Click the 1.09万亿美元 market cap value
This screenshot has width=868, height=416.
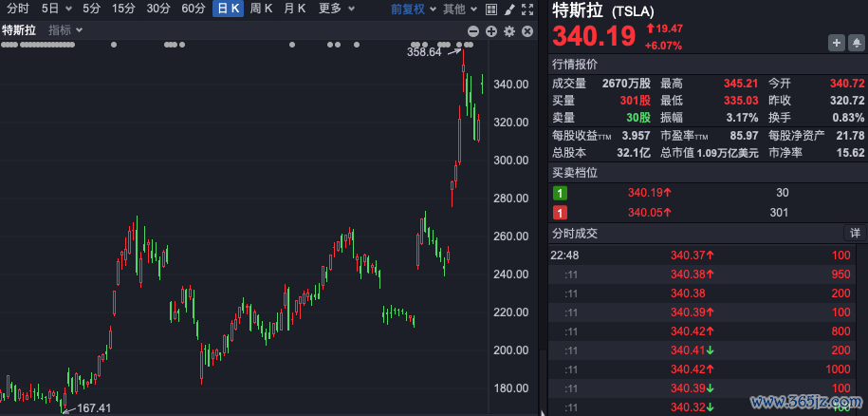[728, 153]
